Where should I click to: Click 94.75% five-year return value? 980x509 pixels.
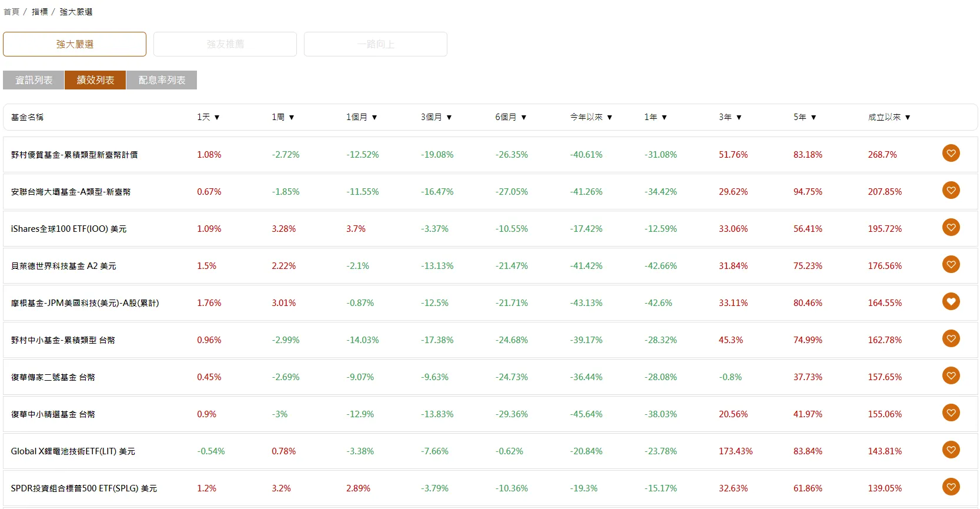(808, 192)
